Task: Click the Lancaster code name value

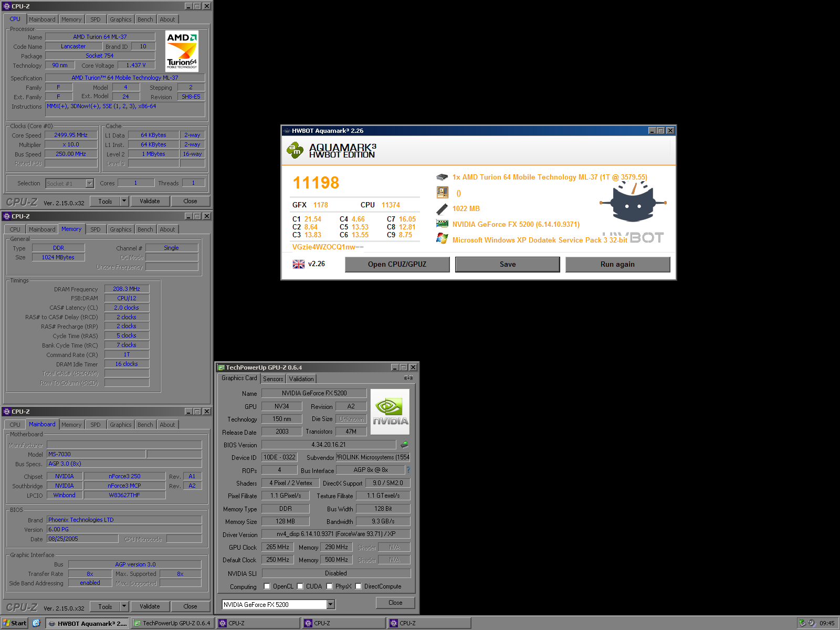Action: (x=73, y=46)
